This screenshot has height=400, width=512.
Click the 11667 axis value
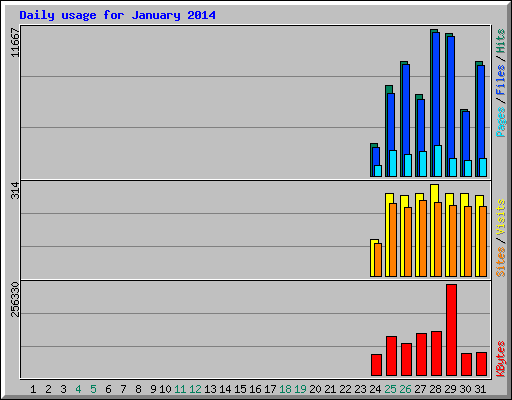tap(15, 42)
